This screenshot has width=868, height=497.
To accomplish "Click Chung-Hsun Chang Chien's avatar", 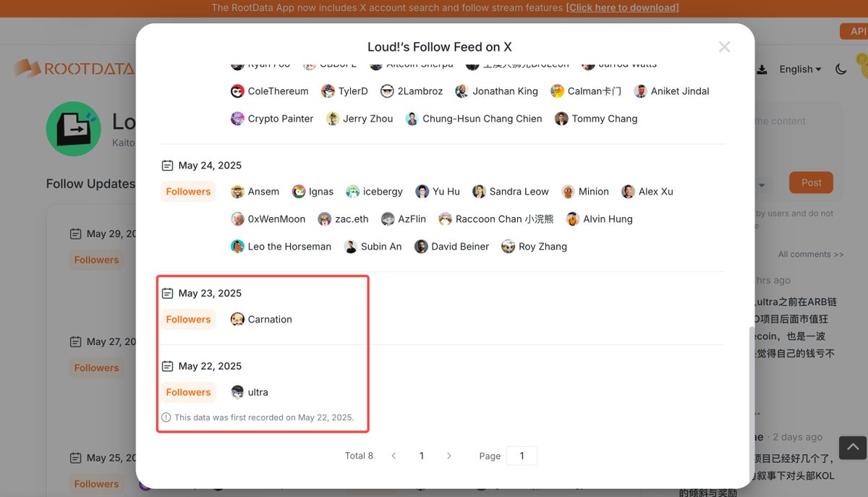I will [x=412, y=119].
